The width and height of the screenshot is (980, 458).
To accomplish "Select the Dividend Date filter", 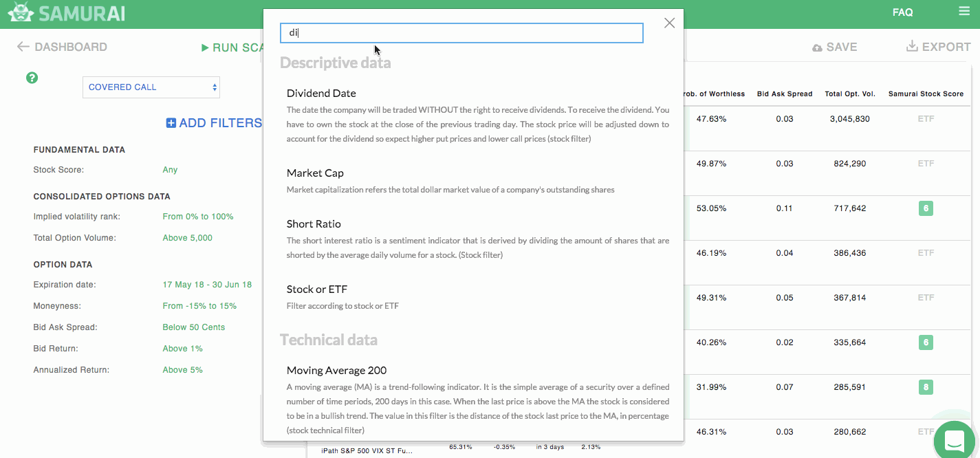I will tap(321, 94).
